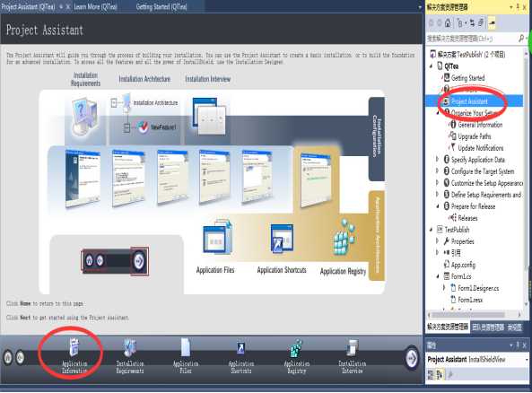Viewport: 532px width, 393px height.
Task: Expand the Configure the Target System node
Action: [437, 171]
